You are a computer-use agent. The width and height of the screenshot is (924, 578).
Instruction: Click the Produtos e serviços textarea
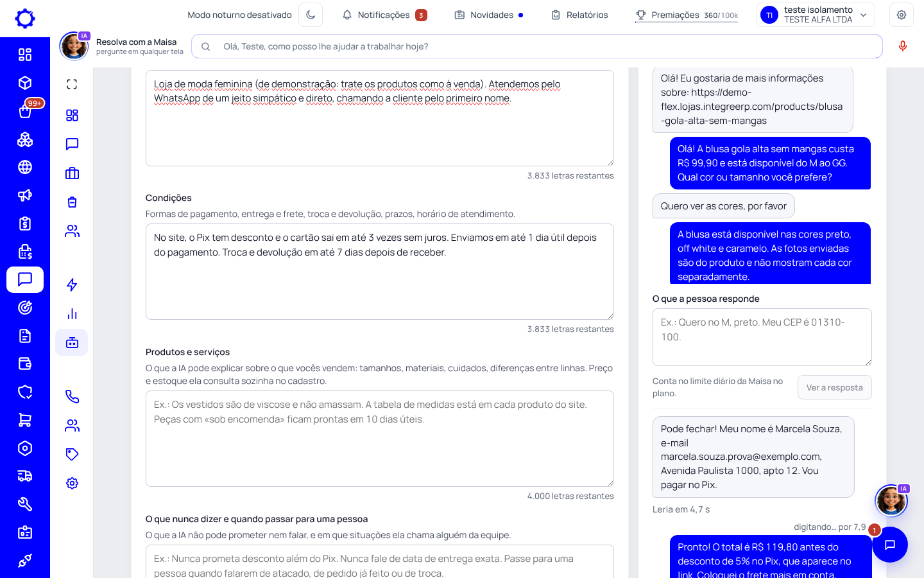(x=380, y=439)
